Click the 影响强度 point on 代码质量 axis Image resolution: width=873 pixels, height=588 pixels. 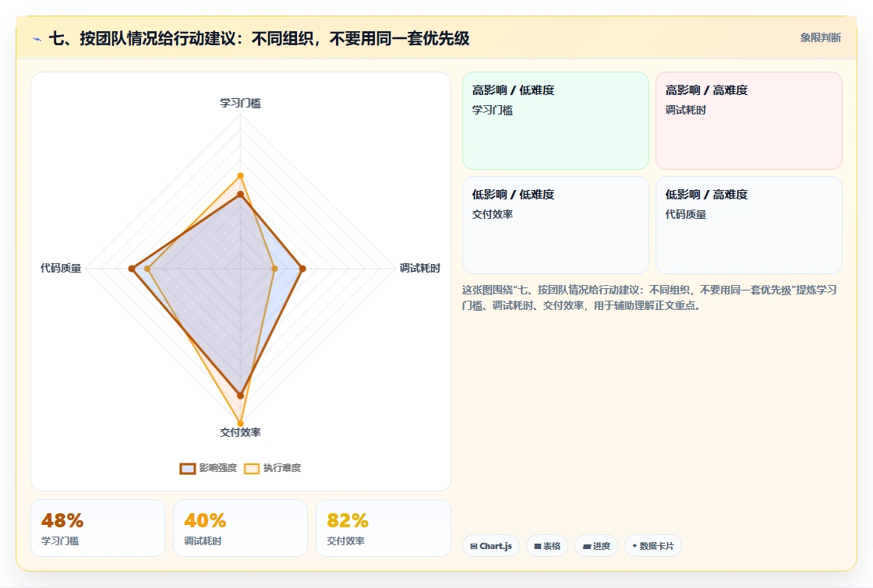[132, 269]
